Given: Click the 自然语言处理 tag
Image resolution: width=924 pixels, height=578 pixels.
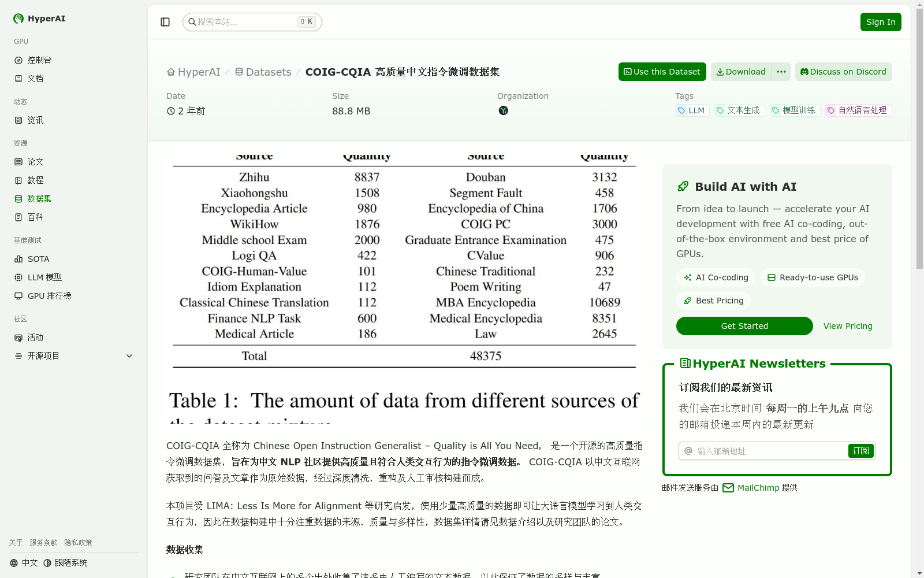Looking at the screenshot, I should click(859, 110).
